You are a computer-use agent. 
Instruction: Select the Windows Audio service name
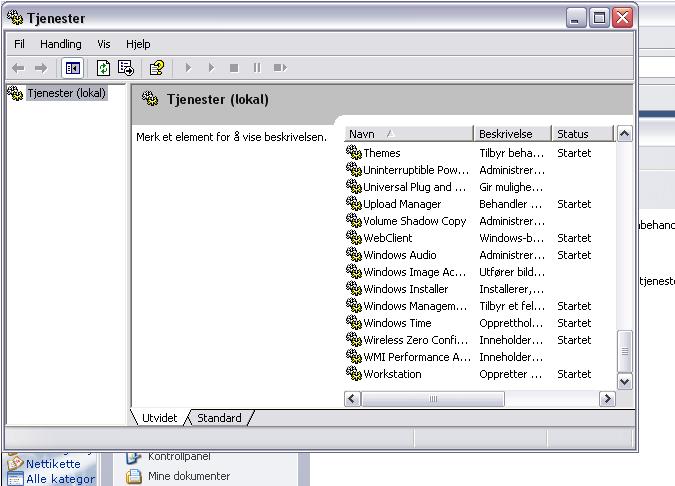click(399, 255)
